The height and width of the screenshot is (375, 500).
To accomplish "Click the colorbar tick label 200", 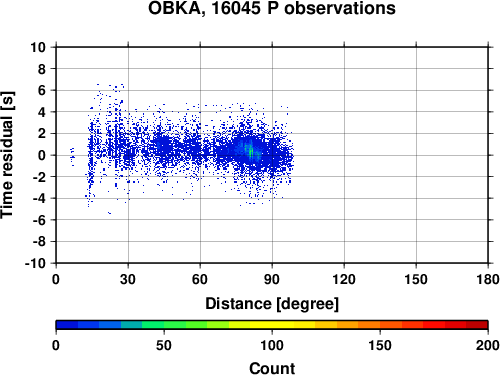I will [488, 345].
